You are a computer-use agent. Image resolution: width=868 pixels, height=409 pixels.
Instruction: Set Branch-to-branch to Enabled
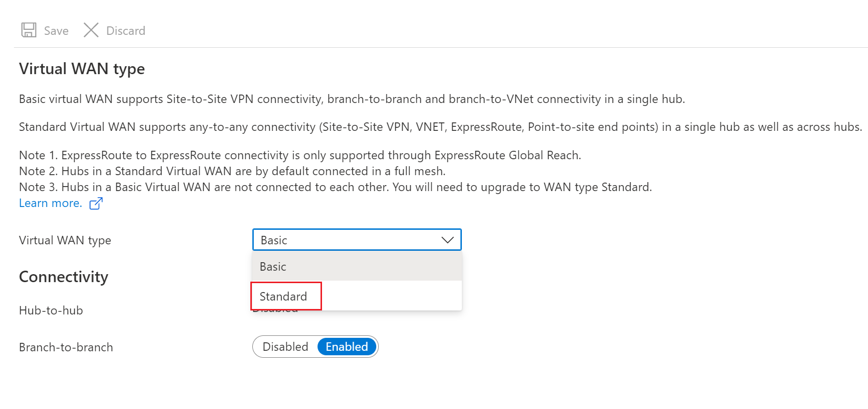pyautogui.click(x=347, y=347)
